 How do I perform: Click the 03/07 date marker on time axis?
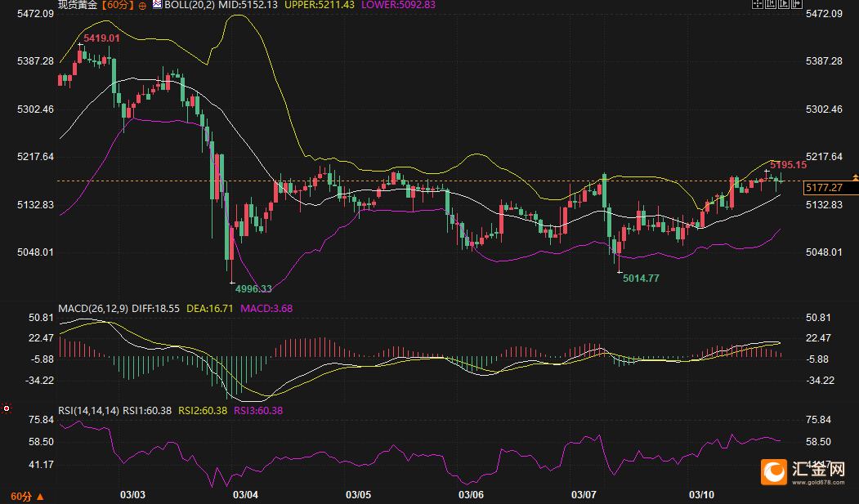tap(584, 495)
